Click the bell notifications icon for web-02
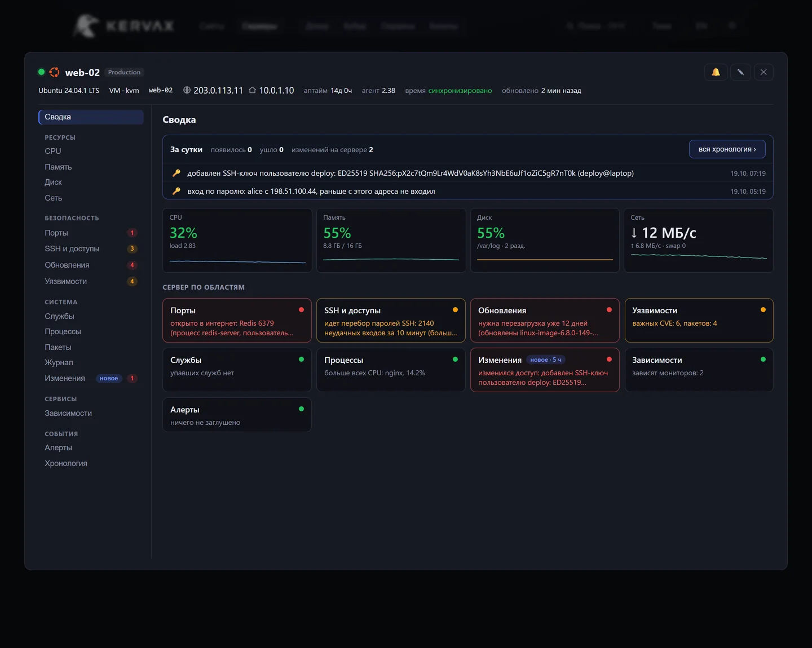Viewport: 812px width, 648px height. (x=716, y=72)
